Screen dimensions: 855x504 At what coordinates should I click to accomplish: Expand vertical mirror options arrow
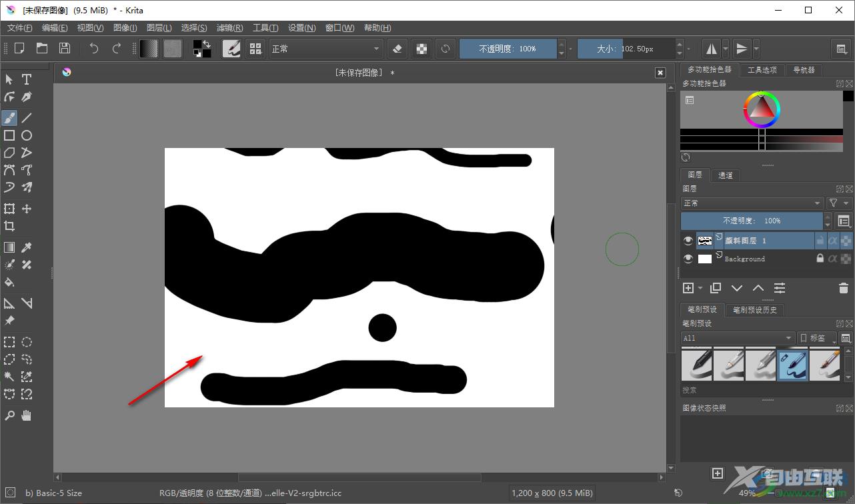click(756, 49)
